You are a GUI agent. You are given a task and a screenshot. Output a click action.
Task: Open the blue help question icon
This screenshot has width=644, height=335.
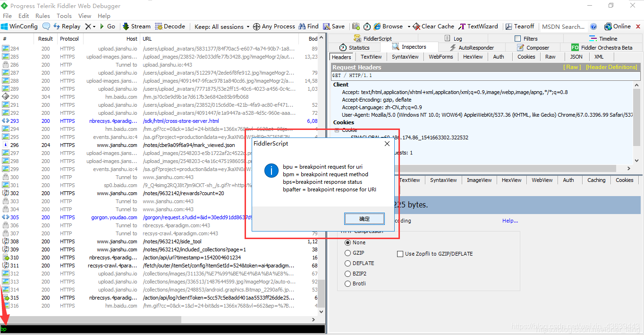point(593,26)
